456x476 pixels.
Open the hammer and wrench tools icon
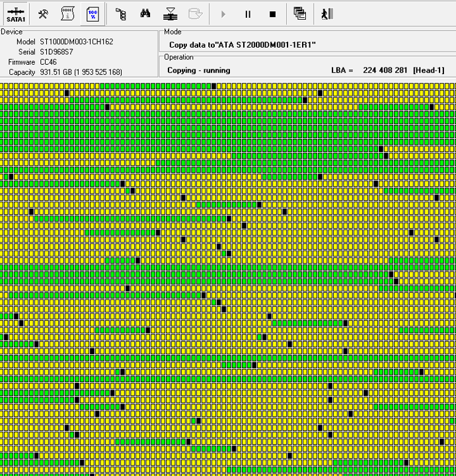tap(43, 14)
